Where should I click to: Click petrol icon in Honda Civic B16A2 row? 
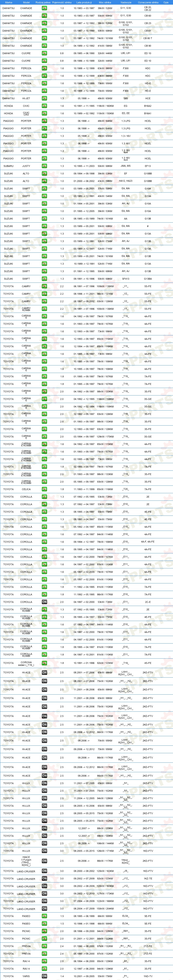pos(45,106)
